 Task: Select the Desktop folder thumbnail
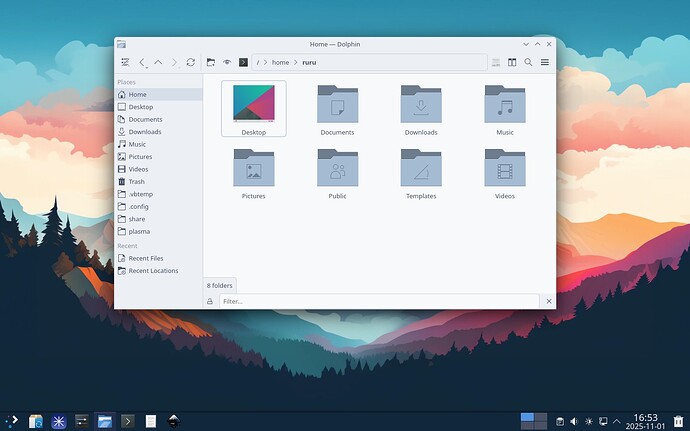(x=253, y=108)
